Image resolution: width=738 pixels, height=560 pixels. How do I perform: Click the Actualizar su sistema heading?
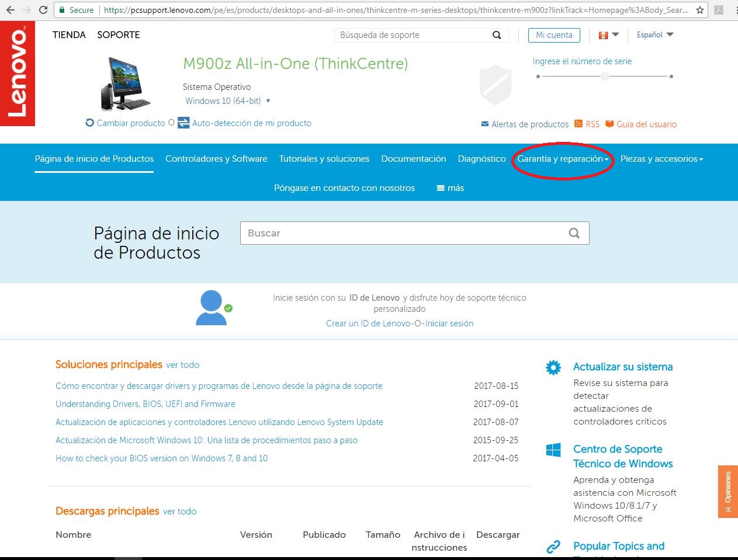623,367
